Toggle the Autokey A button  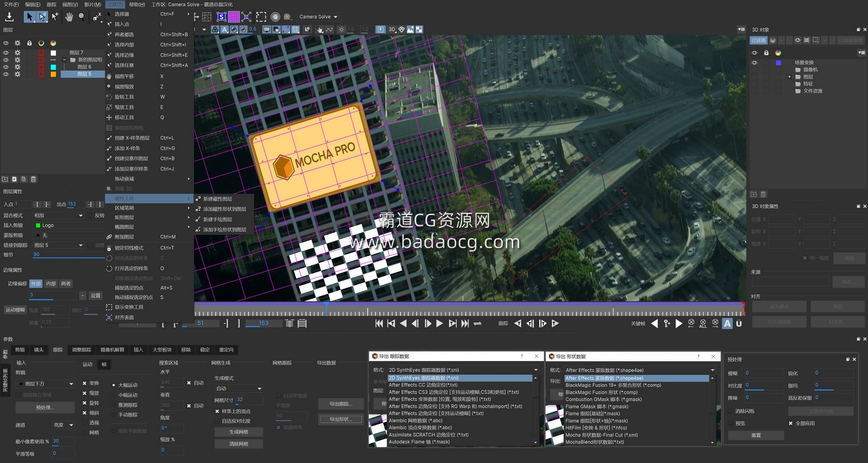[727, 323]
